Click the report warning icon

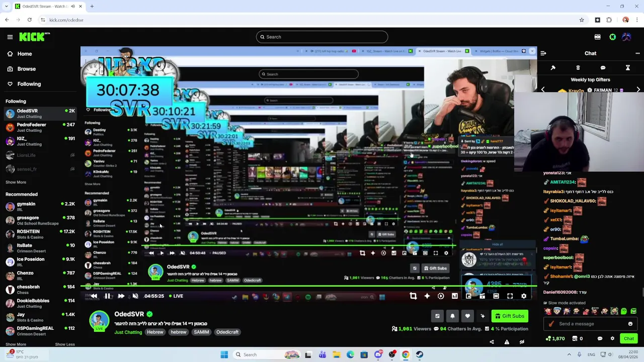tap(507, 342)
